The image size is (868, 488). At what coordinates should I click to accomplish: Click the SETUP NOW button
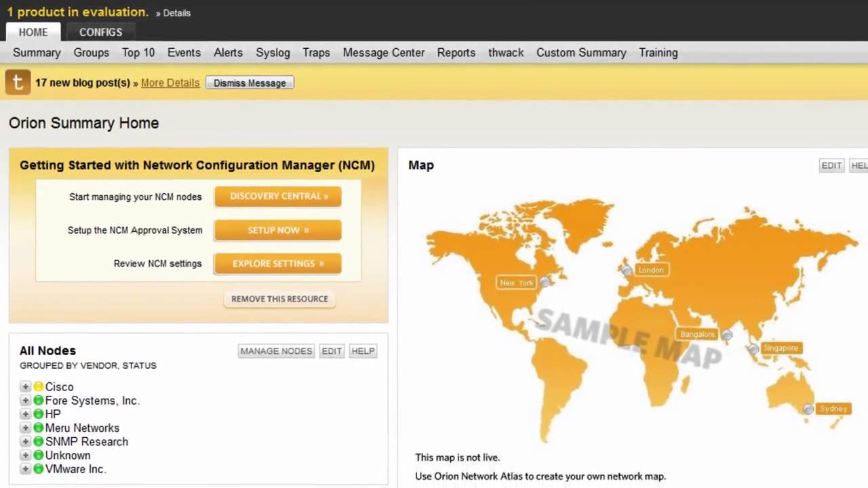[278, 230]
